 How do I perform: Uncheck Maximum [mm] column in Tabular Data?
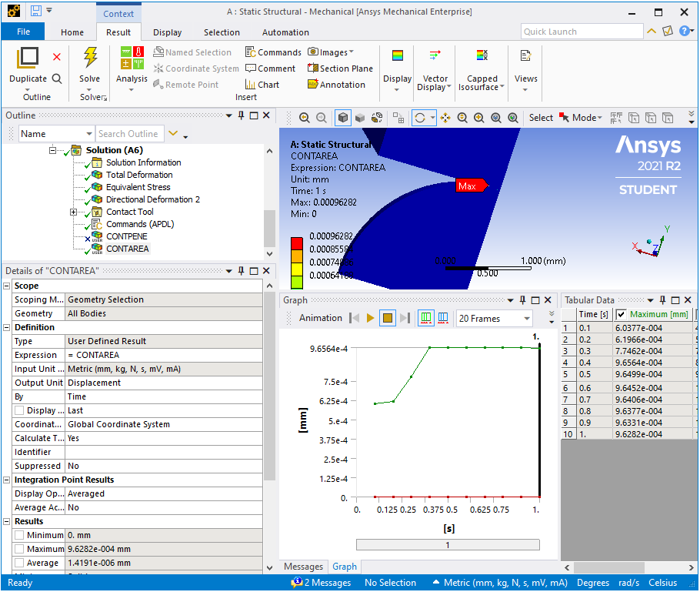(621, 315)
